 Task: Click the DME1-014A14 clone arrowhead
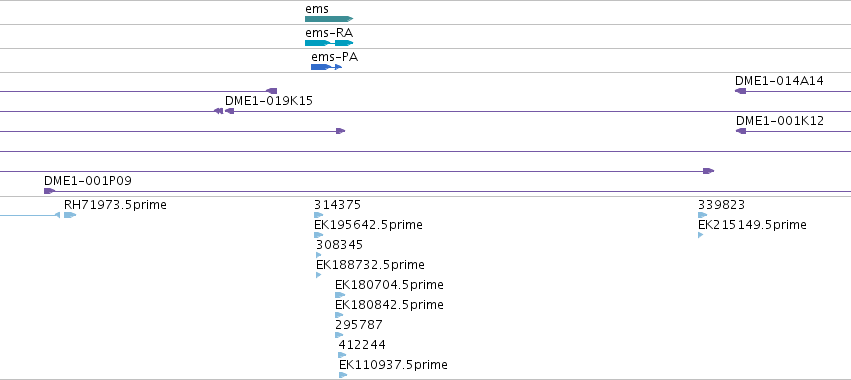click(x=740, y=91)
